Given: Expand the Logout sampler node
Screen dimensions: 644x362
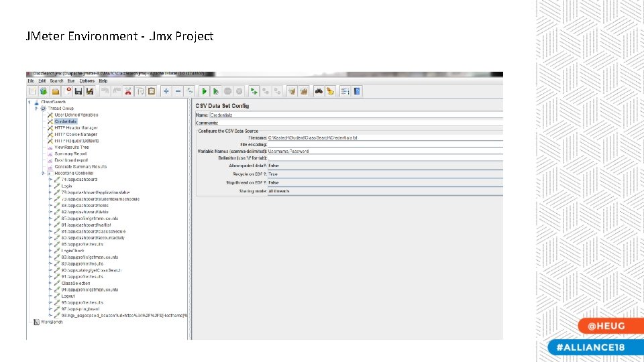Looking at the screenshot, I should point(50,296).
